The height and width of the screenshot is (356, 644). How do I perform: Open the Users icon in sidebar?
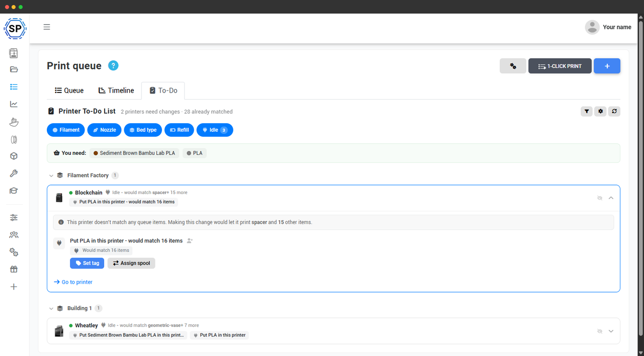(x=14, y=235)
